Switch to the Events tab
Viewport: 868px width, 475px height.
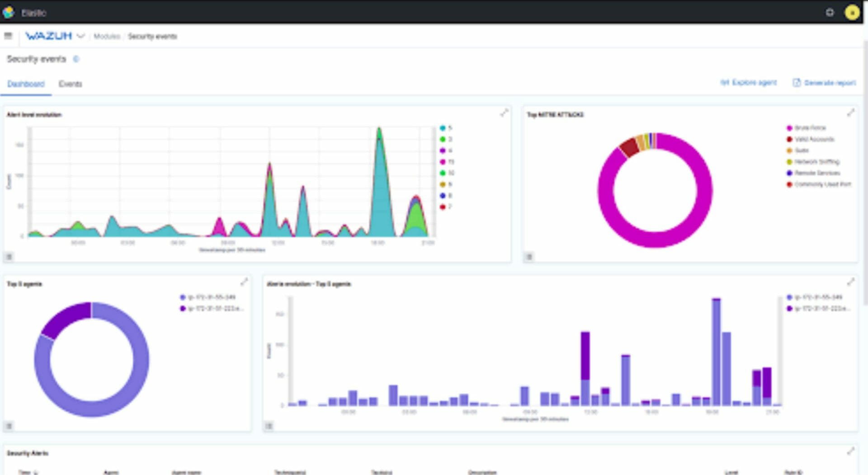[71, 84]
